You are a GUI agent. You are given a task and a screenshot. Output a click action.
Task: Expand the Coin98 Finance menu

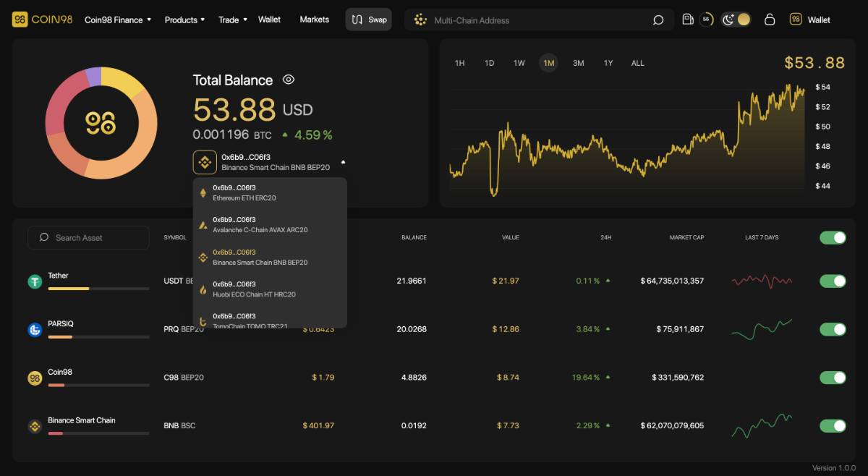(x=113, y=20)
